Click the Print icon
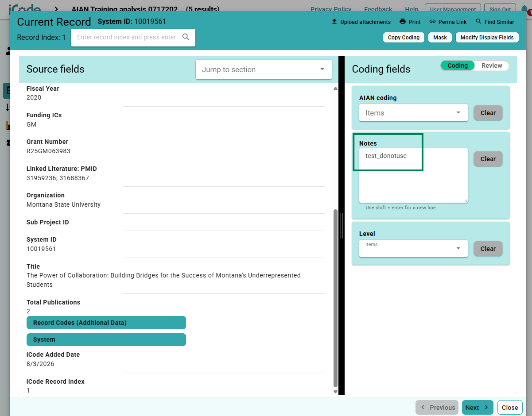This screenshot has width=532, height=416. (403, 22)
